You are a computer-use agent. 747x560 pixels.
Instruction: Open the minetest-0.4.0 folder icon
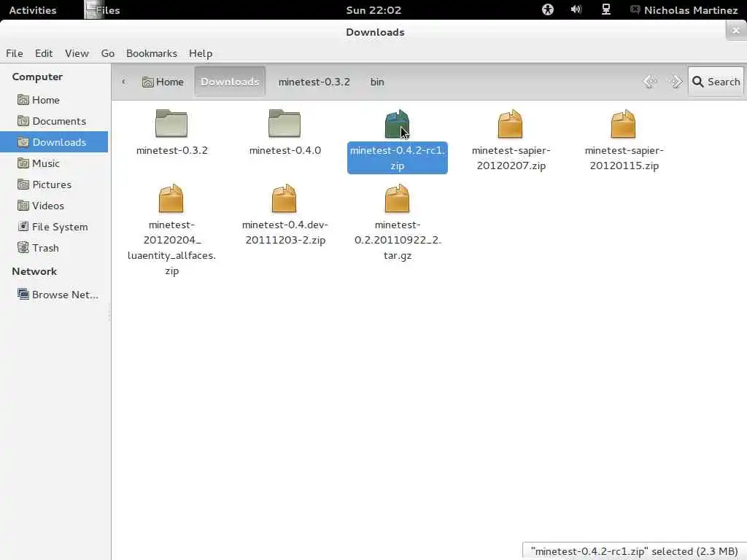[x=285, y=123]
